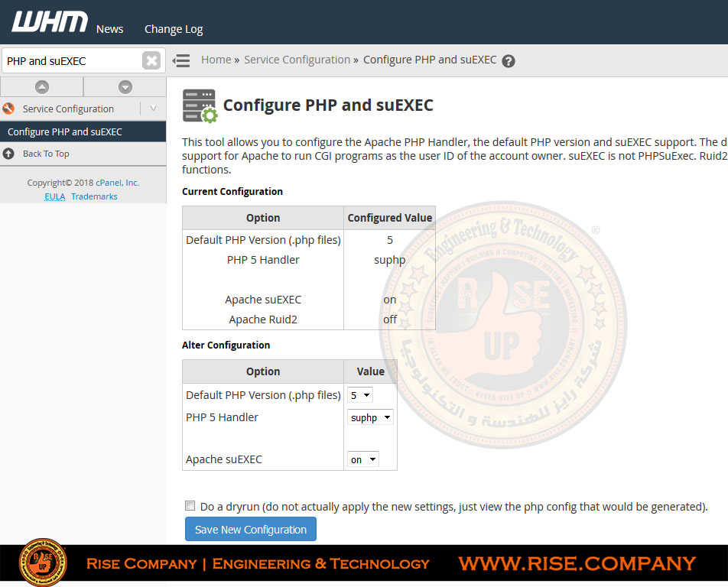Viewport: 728px width, 587px height.
Task: Click the WWW.RISE.COMPANY footer text
Action: point(577,563)
